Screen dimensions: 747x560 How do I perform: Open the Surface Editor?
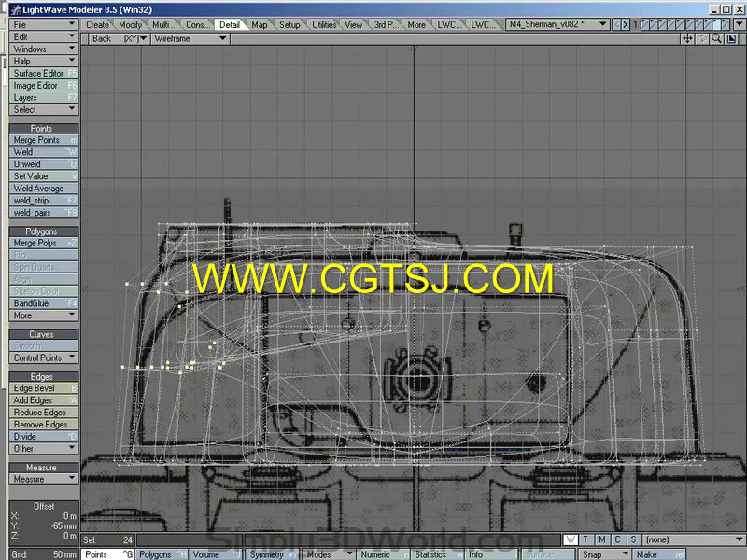coord(44,74)
